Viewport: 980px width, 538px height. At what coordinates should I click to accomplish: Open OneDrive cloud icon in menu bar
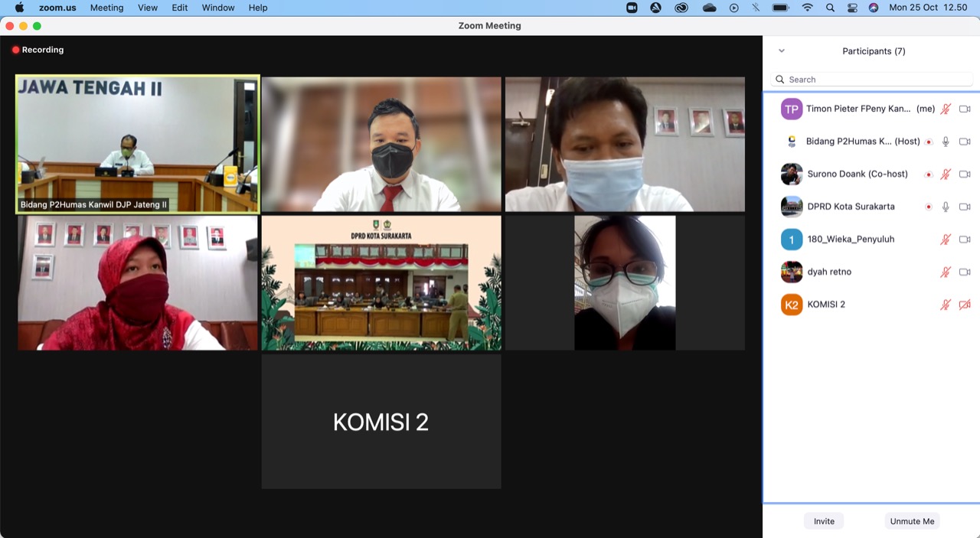pyautogui.click(x=710, y=8)
